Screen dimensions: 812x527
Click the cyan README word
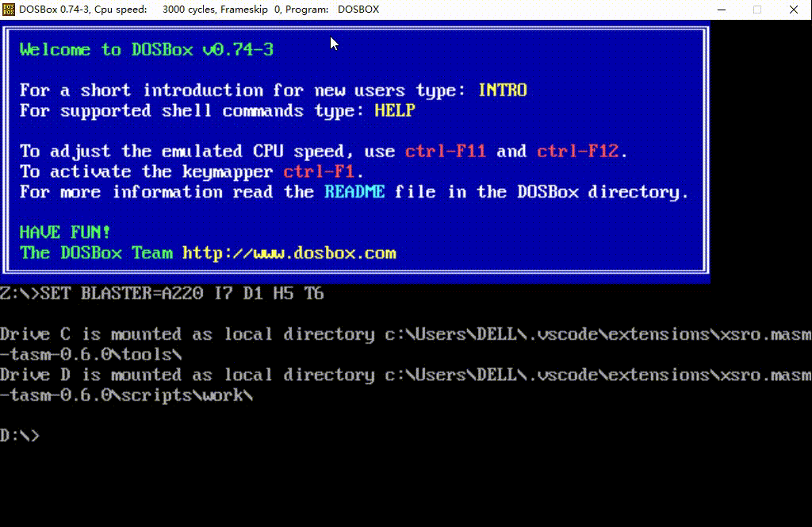[354, 192]
